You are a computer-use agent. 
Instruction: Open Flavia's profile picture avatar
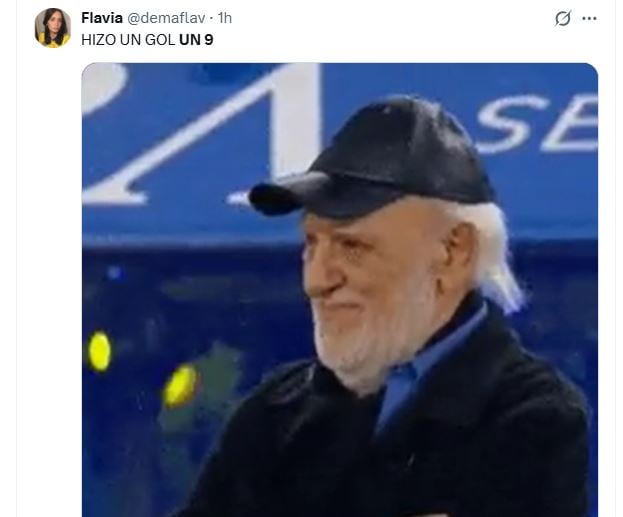point(52,28)
